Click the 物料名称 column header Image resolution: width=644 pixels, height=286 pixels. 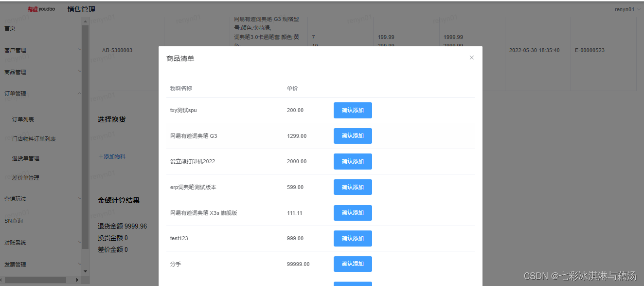click(x=181, y=88)
